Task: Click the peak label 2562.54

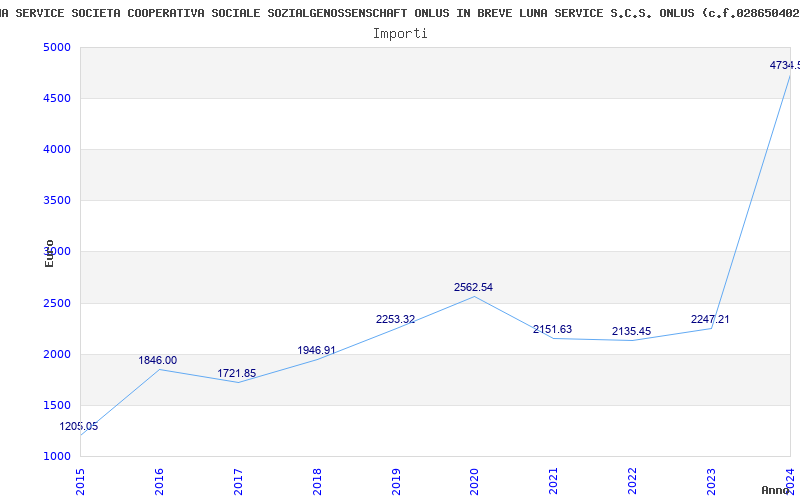Action: tap(473, 287)
